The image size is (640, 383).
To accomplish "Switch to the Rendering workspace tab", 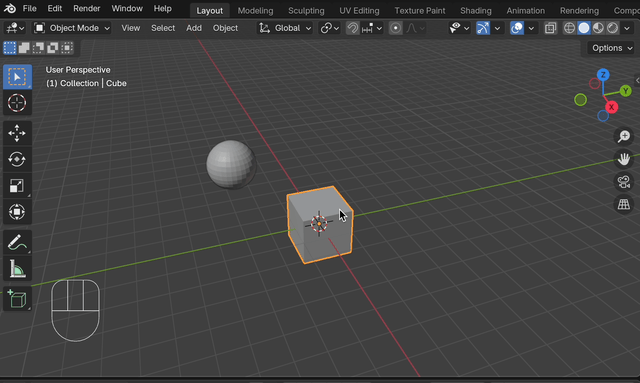I will 579,11.
